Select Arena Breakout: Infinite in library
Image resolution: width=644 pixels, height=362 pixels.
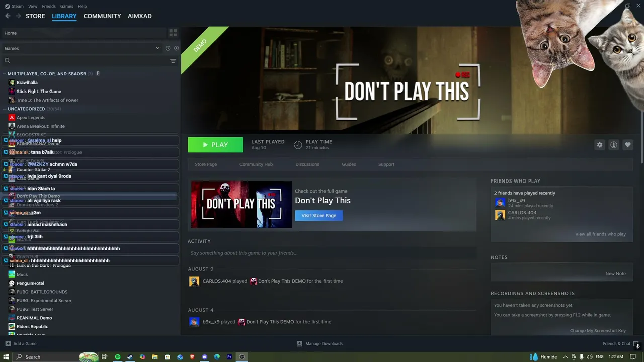point(41,126)
